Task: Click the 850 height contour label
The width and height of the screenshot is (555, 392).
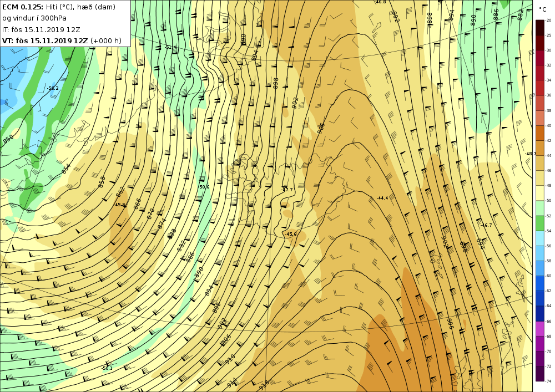Action: tap(8, 139)
